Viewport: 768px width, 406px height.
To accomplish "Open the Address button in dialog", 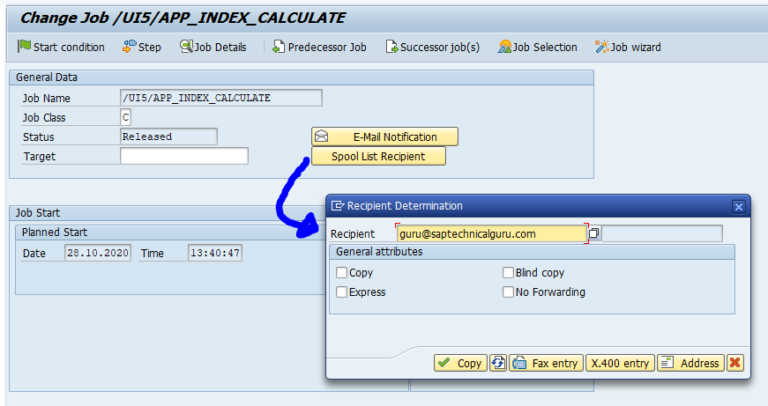I will (690, 363).
